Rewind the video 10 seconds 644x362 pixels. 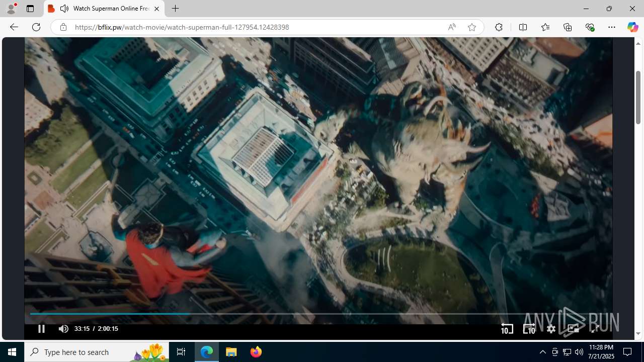coord(507,329)
